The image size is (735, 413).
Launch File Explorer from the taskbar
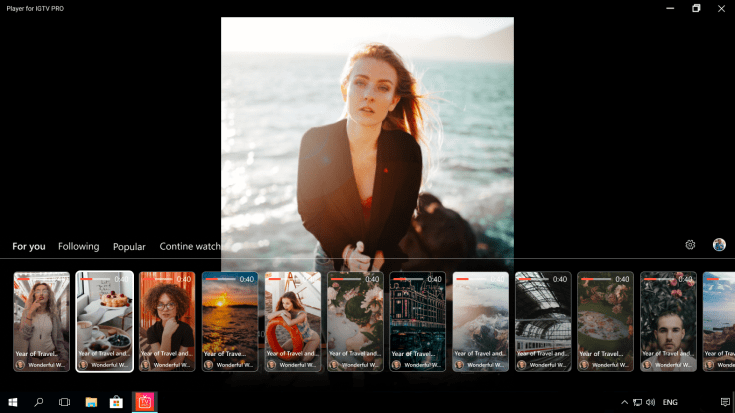click(x=91, y=402)
